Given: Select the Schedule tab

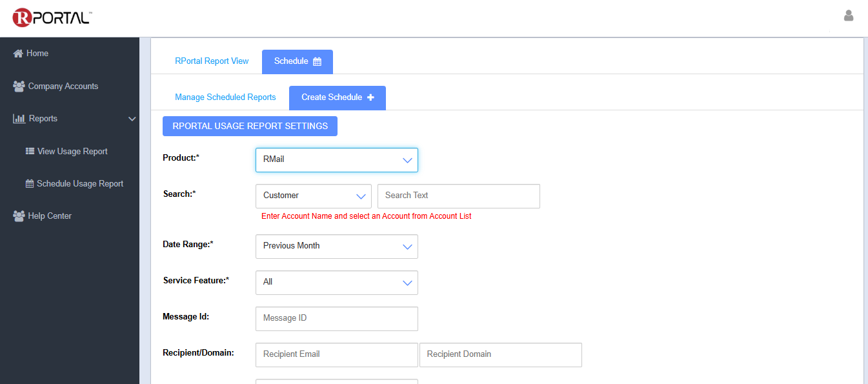Looking at the screenshot, I should tap(297, 61).
